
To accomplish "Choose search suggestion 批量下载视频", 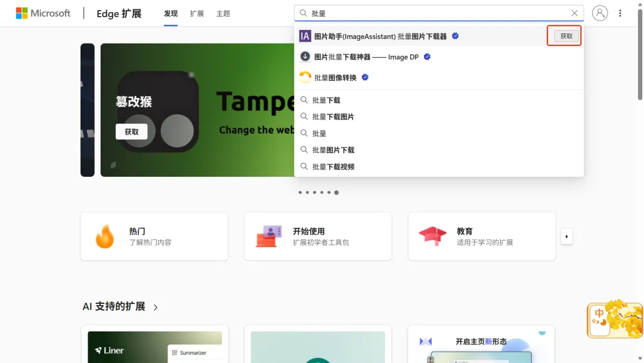I will 439,167.
